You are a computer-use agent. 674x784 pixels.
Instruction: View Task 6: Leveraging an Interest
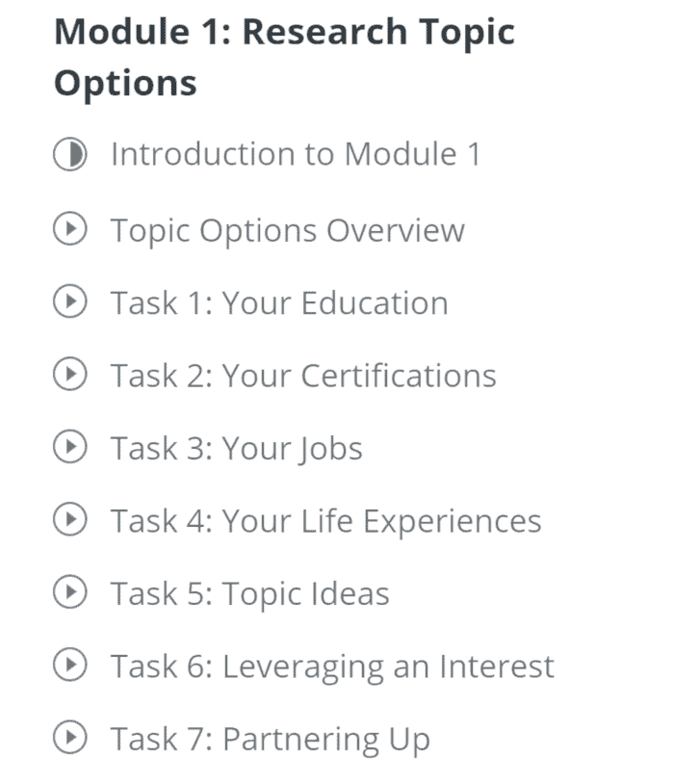coord(332,667)
